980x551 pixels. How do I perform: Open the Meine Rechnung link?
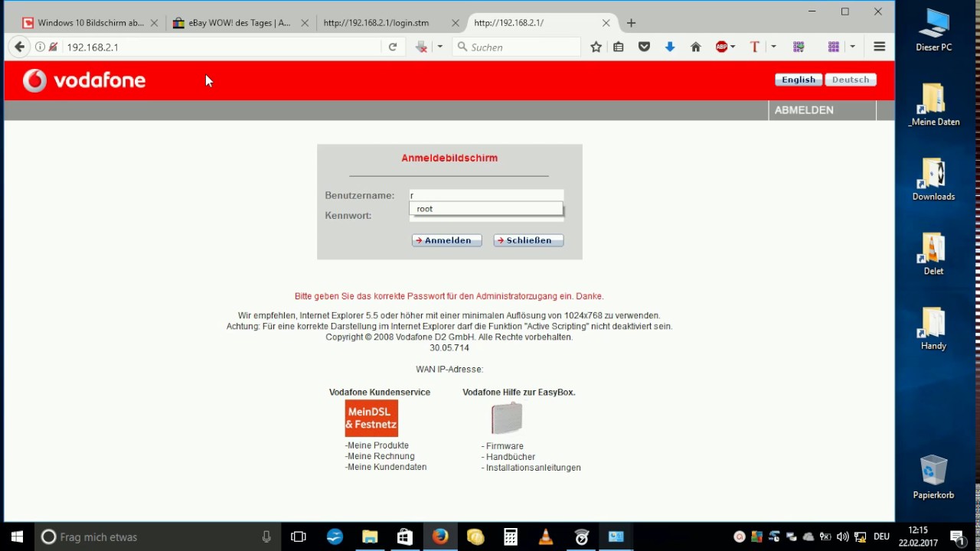pyautogui.click(x=381, y=456)
